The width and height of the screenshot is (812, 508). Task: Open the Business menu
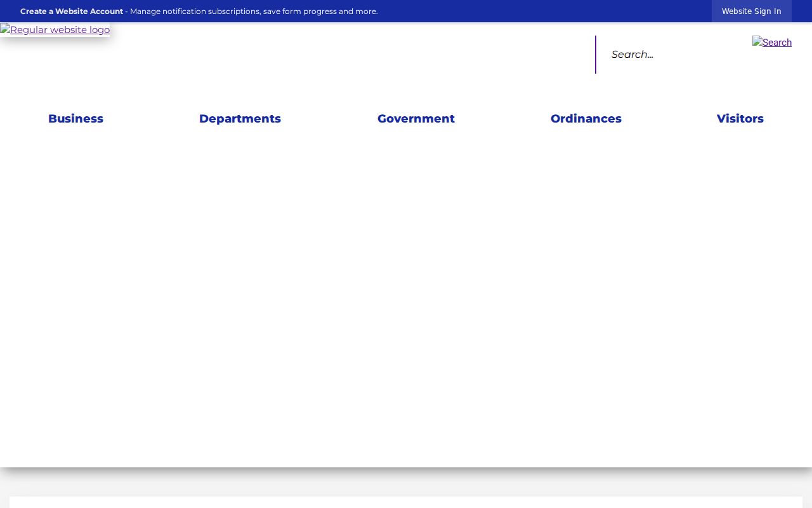pos(75,119)
